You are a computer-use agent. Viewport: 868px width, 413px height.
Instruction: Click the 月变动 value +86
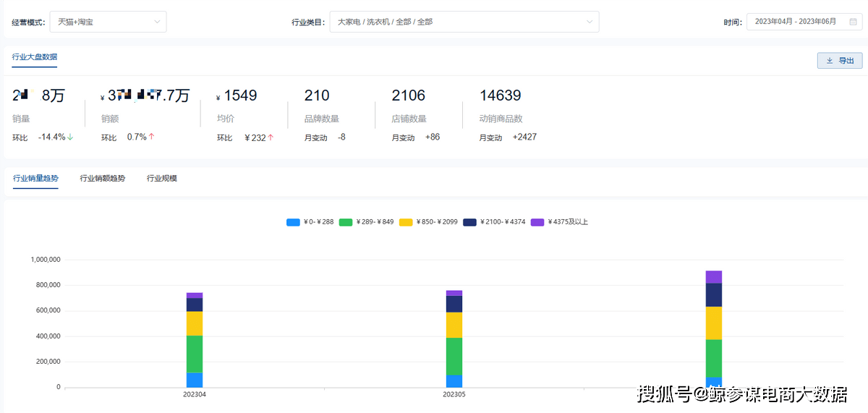433,137
